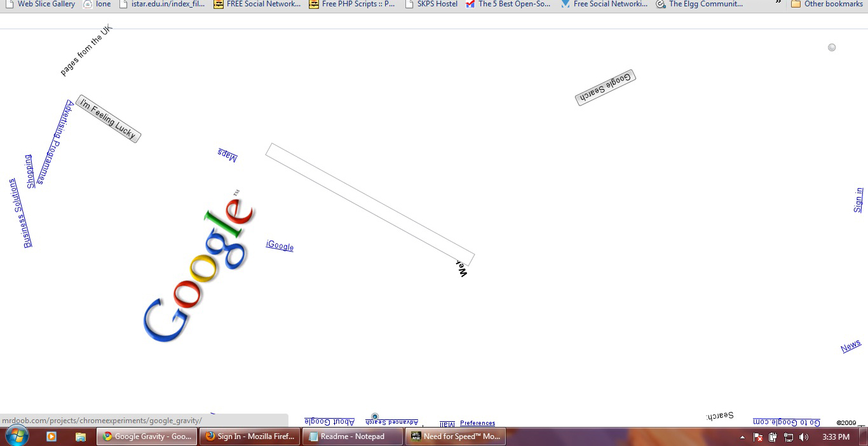Click the 3:33 PM taskbar clock
The height and width of the screenshot is (446, 868).
click(x=836, y=437)
